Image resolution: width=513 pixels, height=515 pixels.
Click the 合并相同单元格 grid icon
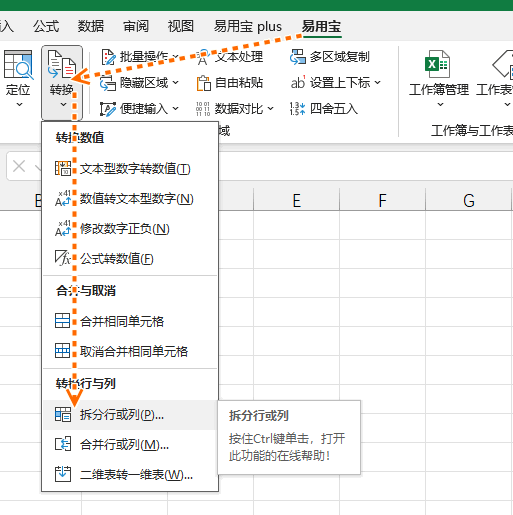(x=63, y=321)
